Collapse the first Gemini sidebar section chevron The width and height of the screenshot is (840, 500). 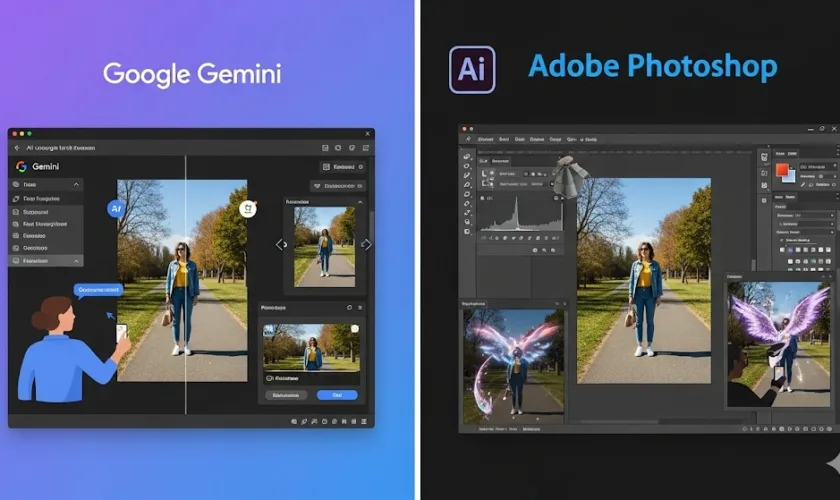76,184
